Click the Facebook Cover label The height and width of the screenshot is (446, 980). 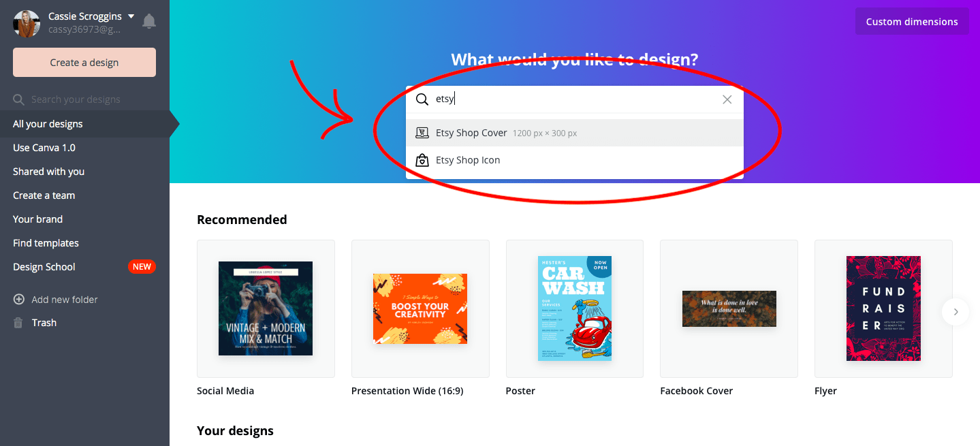coord(697,391)
